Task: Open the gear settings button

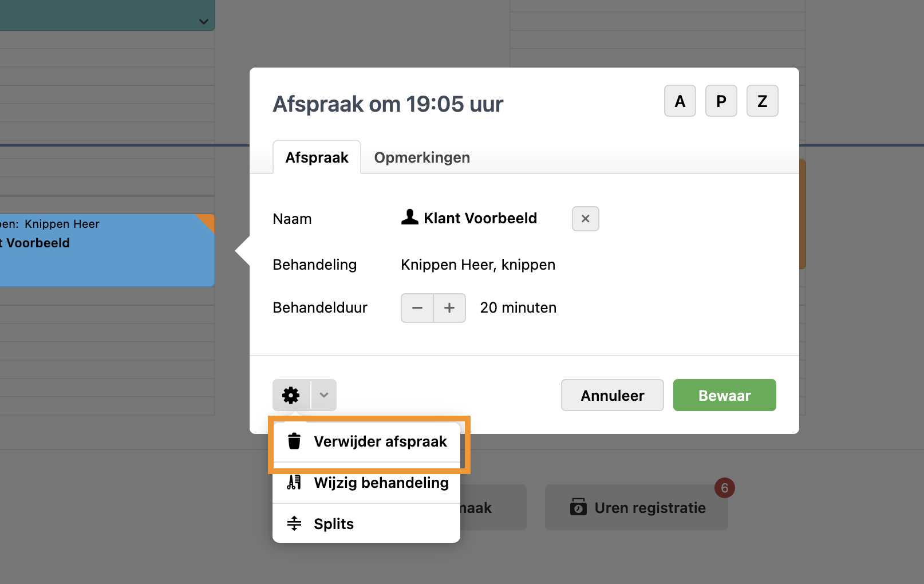Action: click(x=291, y=395)
